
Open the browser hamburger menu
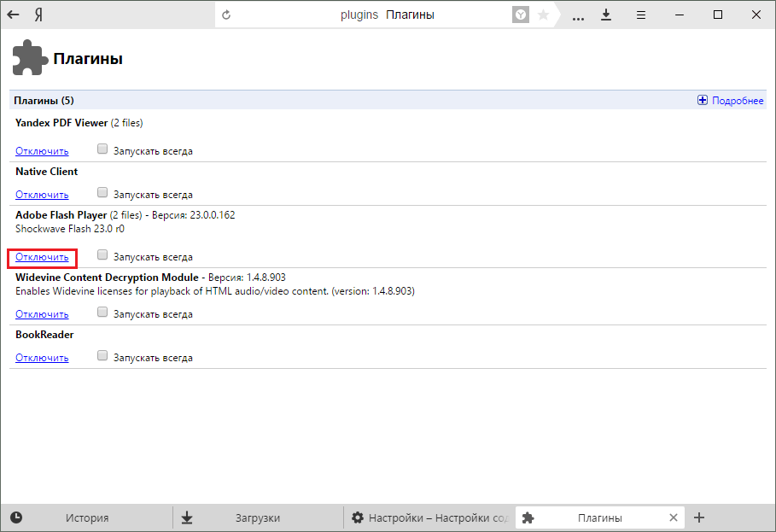pyautogui.click(x=641, y=15)
